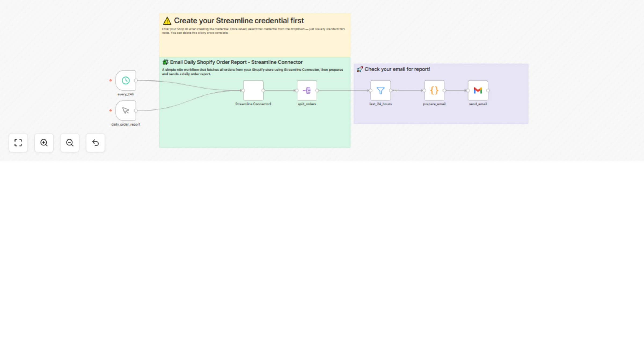The image size is (644, 338).
Task: Reset the canvas zoom with undo arrow
Action: (96, 143)
